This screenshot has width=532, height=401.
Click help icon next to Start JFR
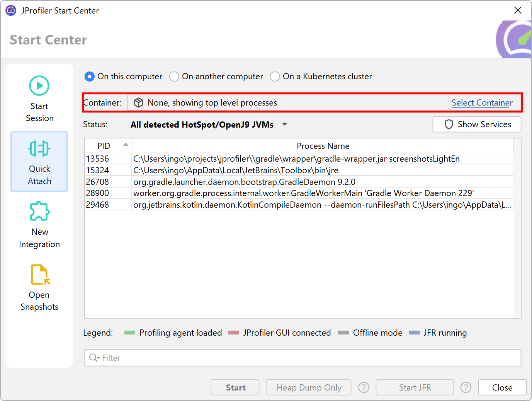click(466, 387)
